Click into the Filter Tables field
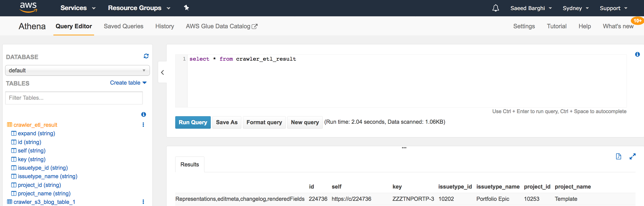Screen dimensions: 644x206 point(74,98)
